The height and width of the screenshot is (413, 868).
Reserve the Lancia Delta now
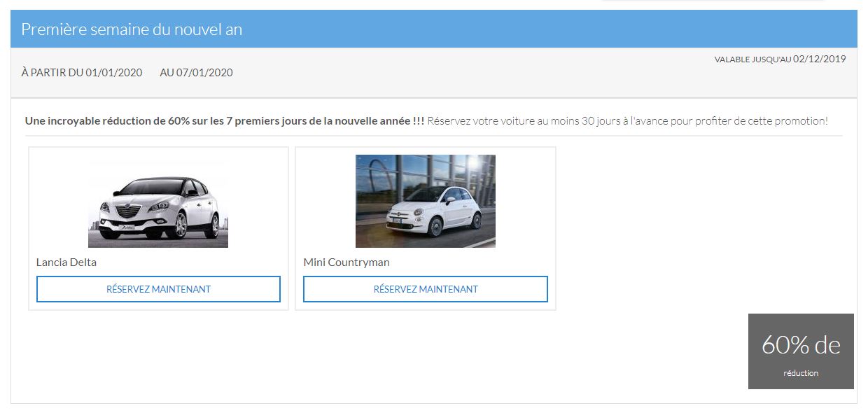[158, 289]
